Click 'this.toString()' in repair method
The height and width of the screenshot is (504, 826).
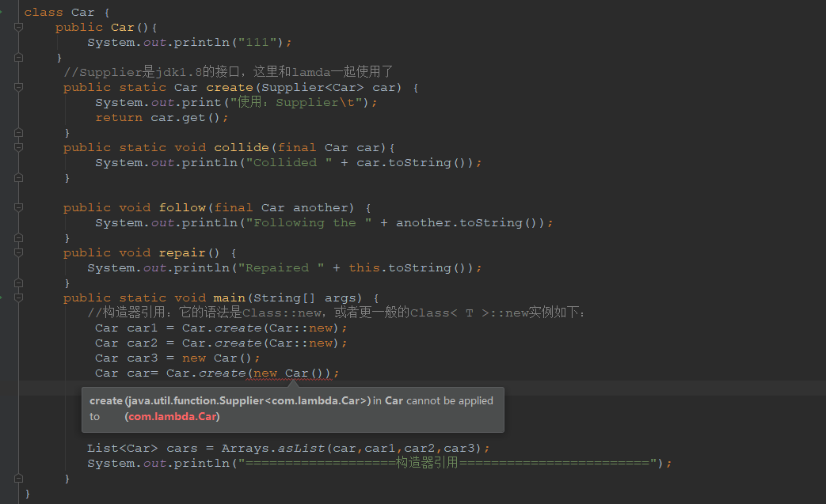(x=407, y=267)
